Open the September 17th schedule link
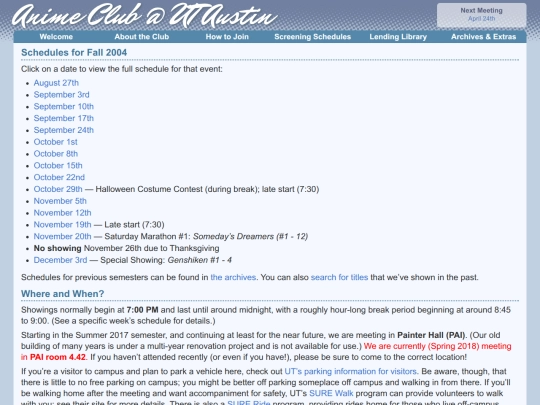 (64, 118)
